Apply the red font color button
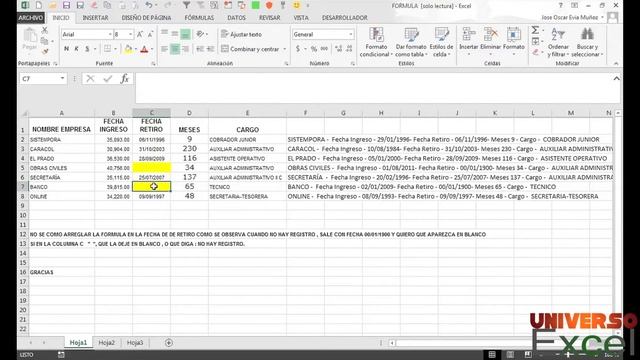This screenshot has height=360, width=640. (x=144, y=49)
